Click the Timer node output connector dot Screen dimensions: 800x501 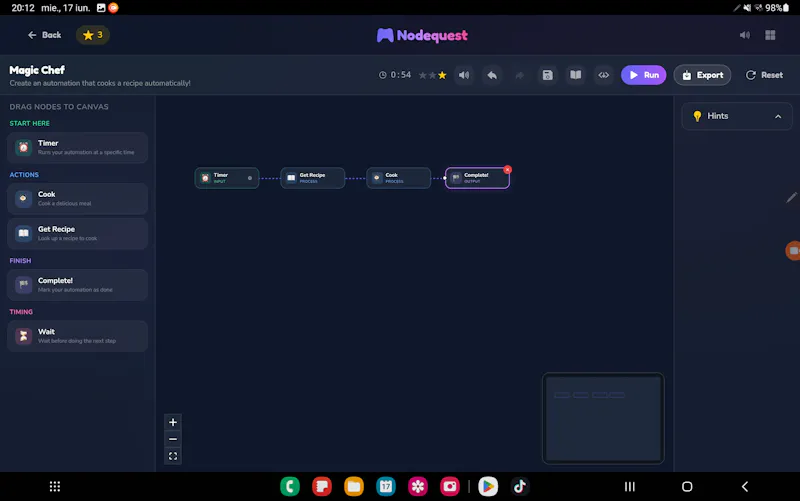pyautogui.click(x=249, y=178)
